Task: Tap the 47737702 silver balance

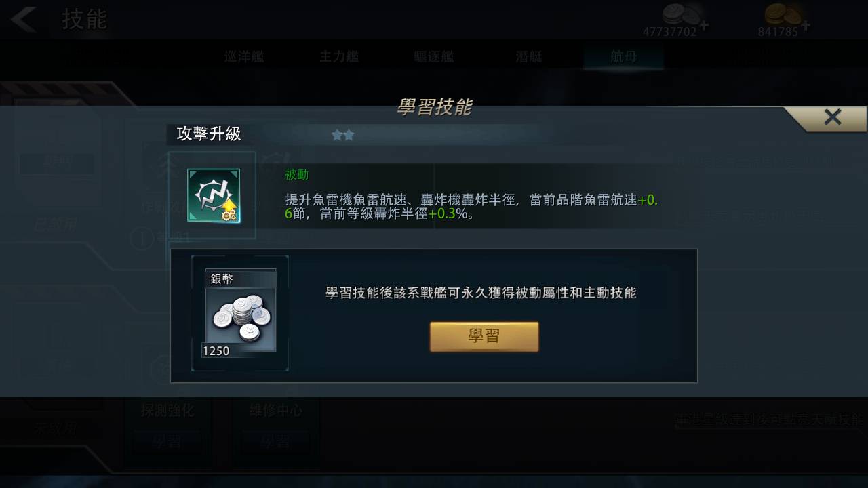Action: coord(669,32)
